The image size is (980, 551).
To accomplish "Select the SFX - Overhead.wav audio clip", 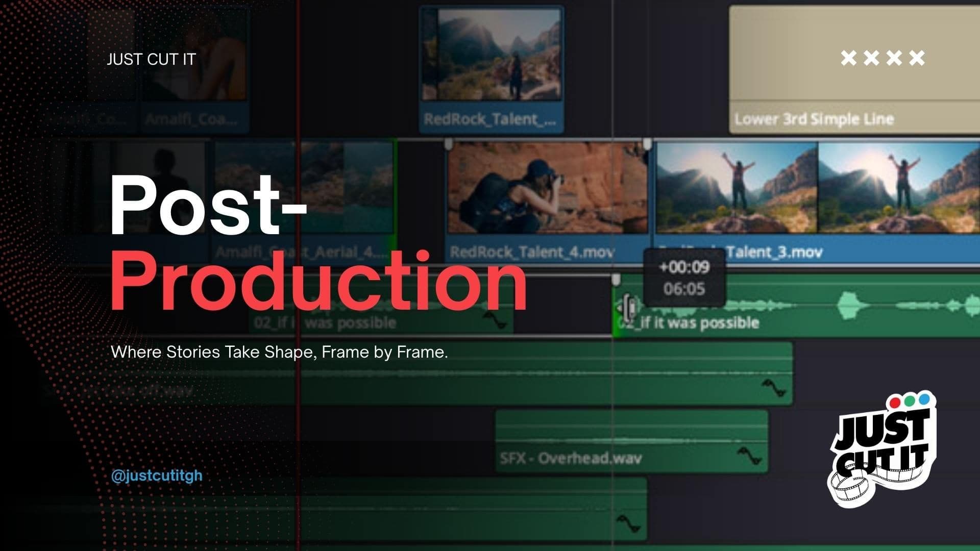I will tap(632, 441).
